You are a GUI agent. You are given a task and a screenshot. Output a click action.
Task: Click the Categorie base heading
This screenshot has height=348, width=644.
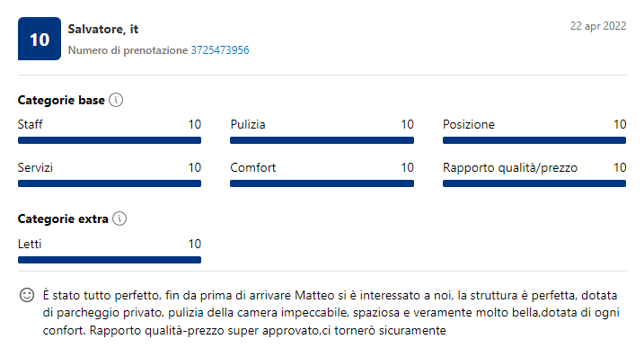tap(61, 100)
